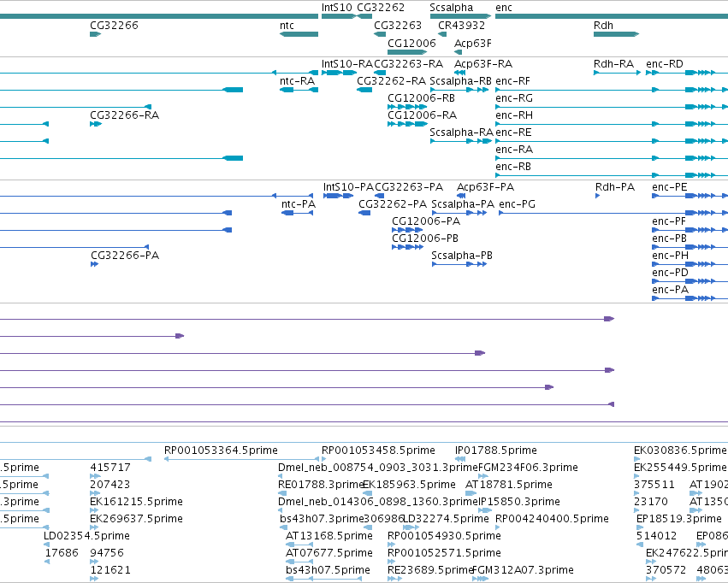Select the enc-PA protein label
The width and height of the screenshot is (728, 583).
tap(671, 290)
